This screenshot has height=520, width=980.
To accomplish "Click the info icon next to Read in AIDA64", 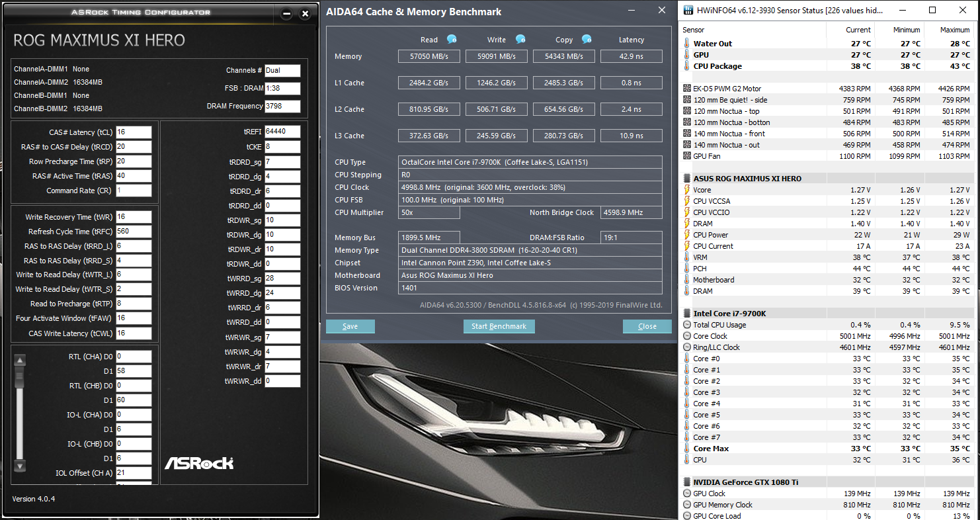I will coord(452,39).
